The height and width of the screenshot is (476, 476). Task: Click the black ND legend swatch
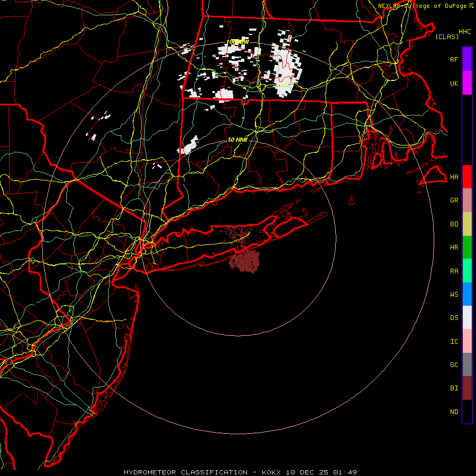(x=467, y=411)
